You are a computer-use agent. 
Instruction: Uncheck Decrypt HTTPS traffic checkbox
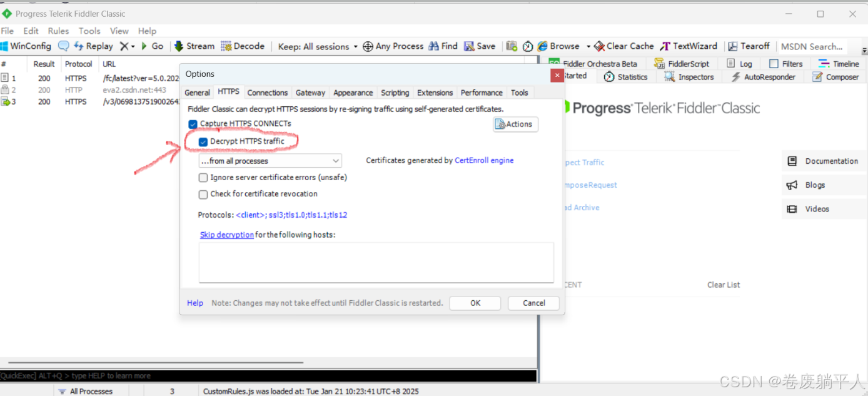point(203,141)
